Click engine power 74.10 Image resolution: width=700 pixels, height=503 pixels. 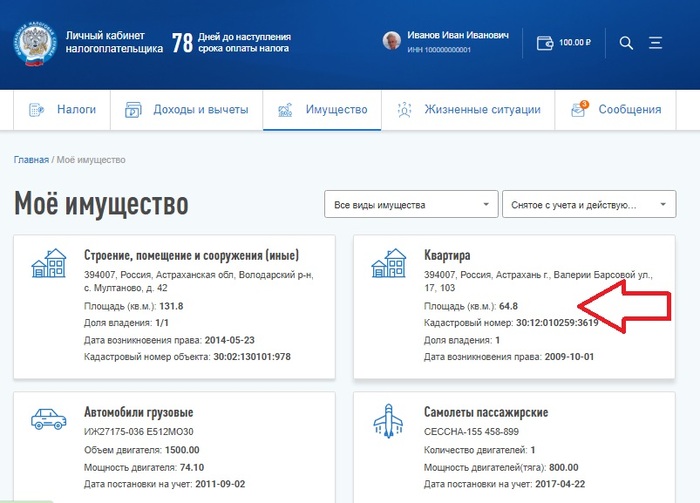pyautogui.click(x=192, y=467)
